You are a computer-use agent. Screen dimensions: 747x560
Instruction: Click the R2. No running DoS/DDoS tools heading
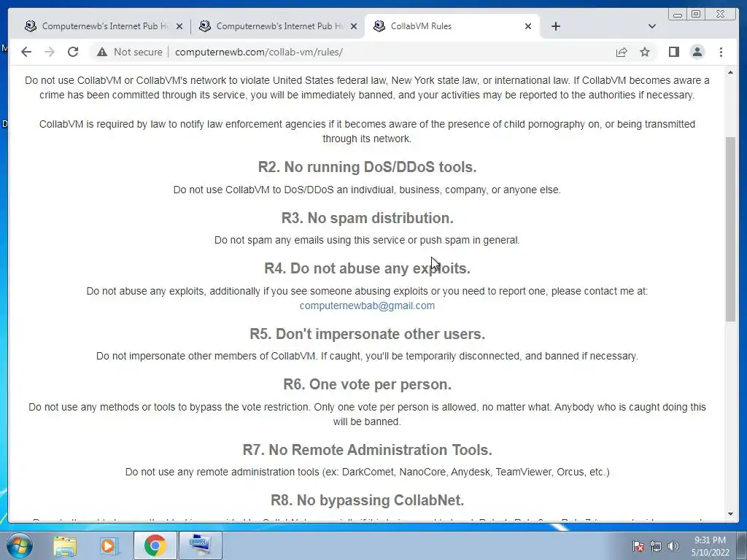367,167
